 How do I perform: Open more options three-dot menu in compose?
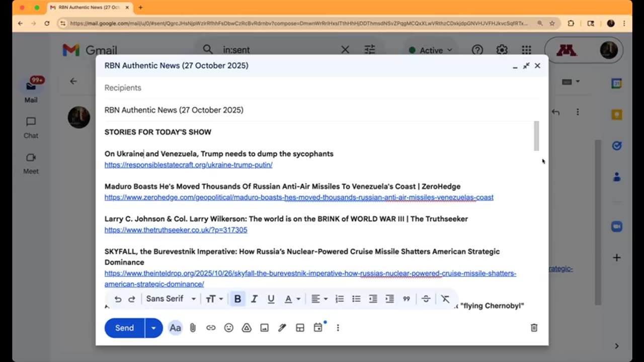tap(338, 328)
